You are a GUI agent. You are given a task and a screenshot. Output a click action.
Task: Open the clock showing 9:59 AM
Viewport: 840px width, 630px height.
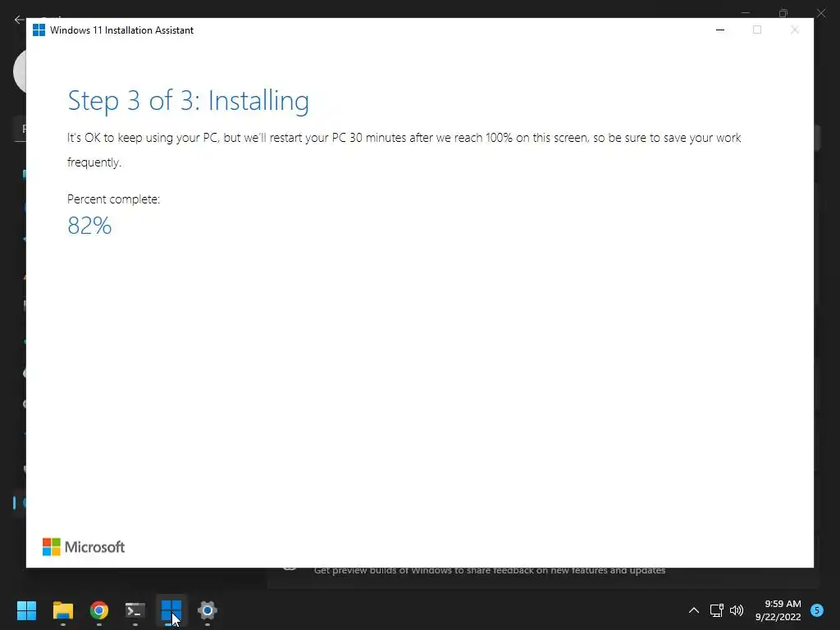coord(783,604)
